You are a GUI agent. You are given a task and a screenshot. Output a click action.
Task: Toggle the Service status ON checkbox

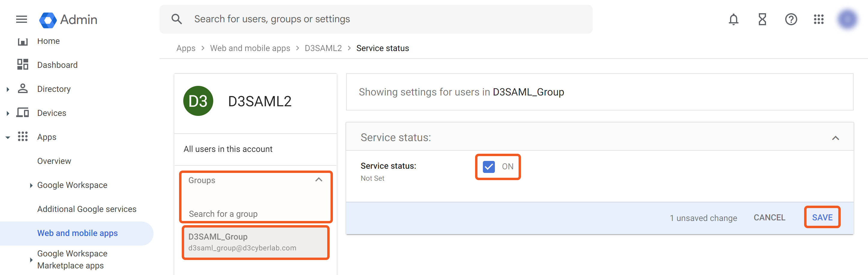tap(489, 167)
